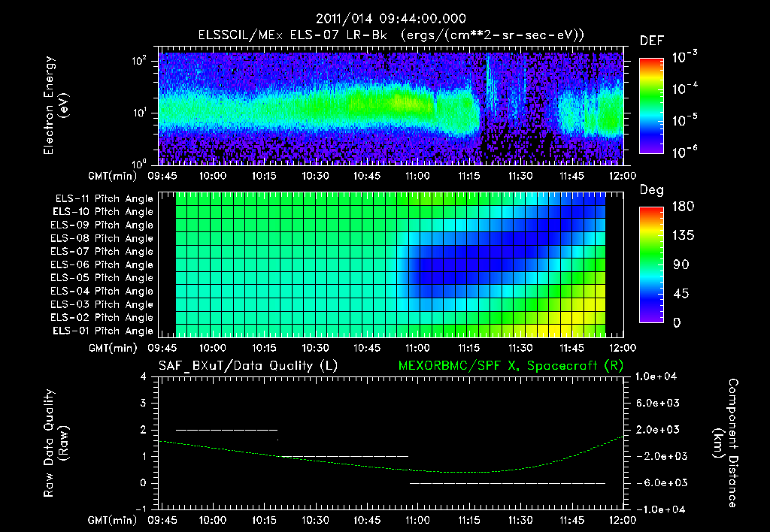Click the Deg pitch angle color bar
Screen dimensions: 770x532
coord(651,265)
